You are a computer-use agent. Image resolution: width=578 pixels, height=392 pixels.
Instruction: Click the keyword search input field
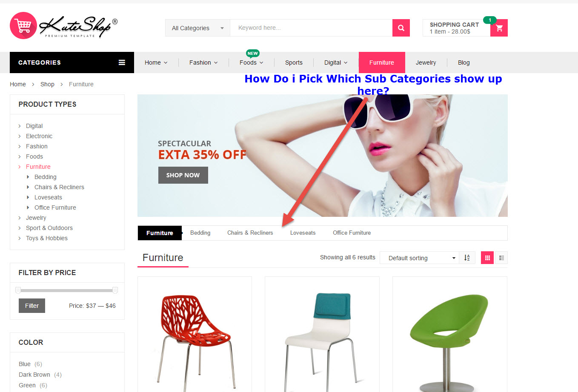(x=311, y=28)
